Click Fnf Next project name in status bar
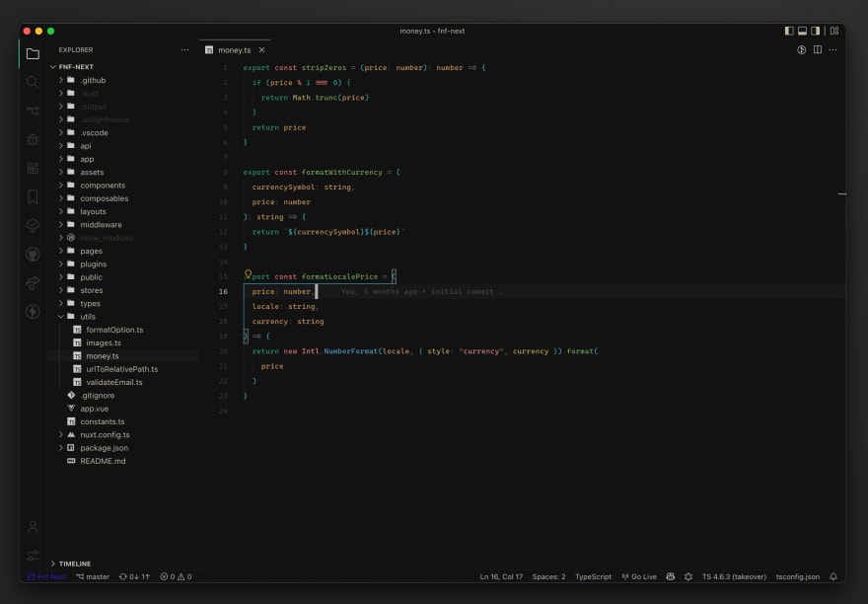This screenshot has width=868, height=604. pos(46,576)
